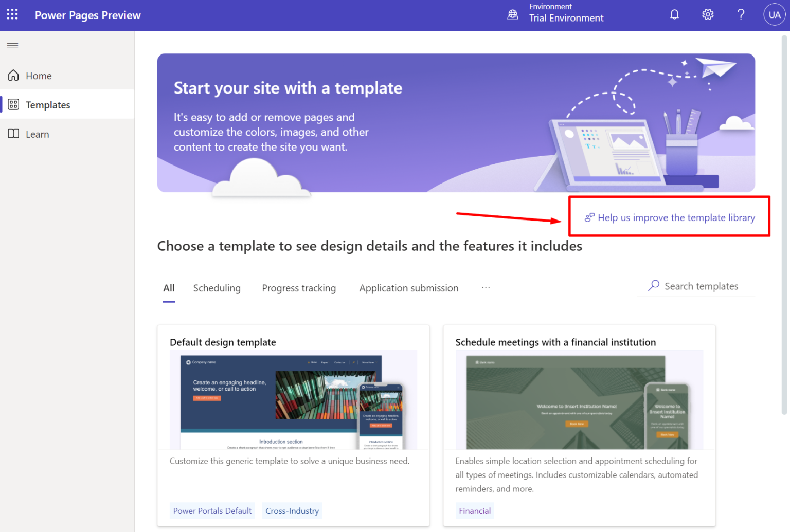This screenshot has width=790, height=532.
Task: Select Templates in sidebar
Action: tap(67, 104)
